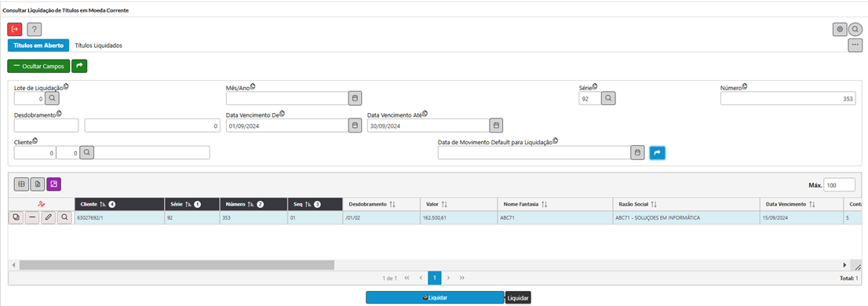Click the Data Vencimento Até date field
The image size is (868, 306).
[x=428, y=126]
